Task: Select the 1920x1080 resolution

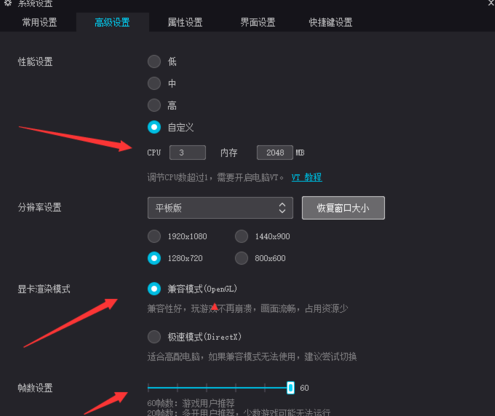Action: click(x=154, y=236)
